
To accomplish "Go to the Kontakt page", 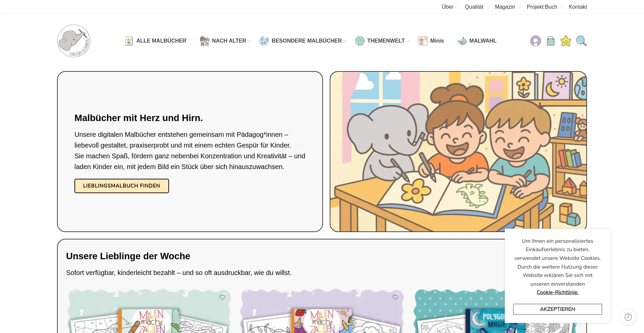I will 577,7.
